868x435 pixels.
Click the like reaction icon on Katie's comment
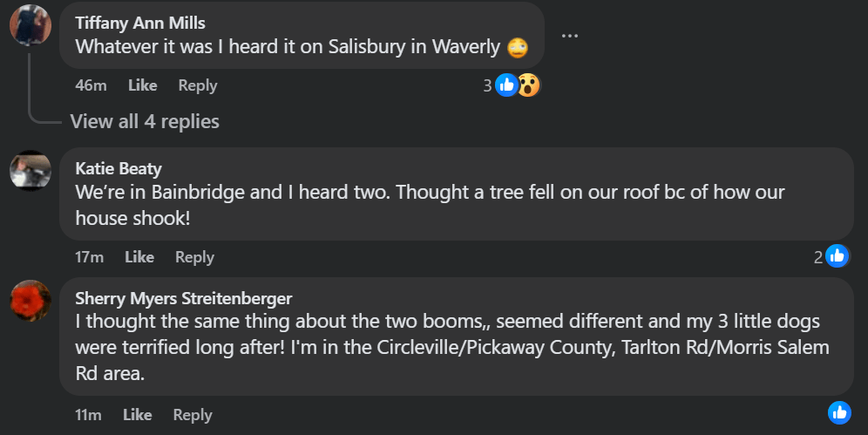tap(837, 256)
